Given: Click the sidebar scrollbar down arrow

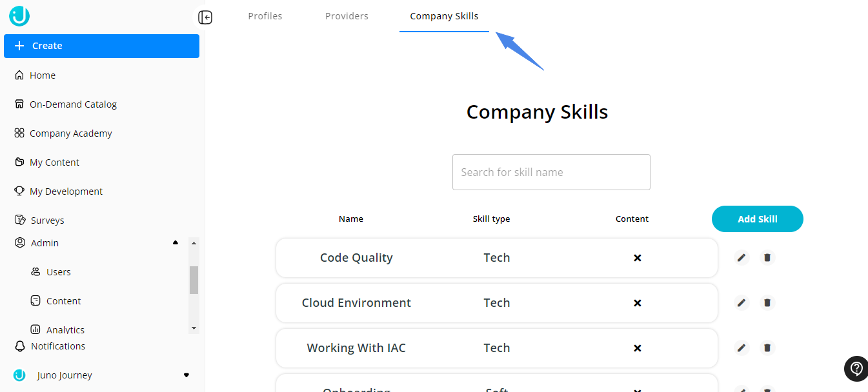Looking at the screenshot, I should point(194,328).
